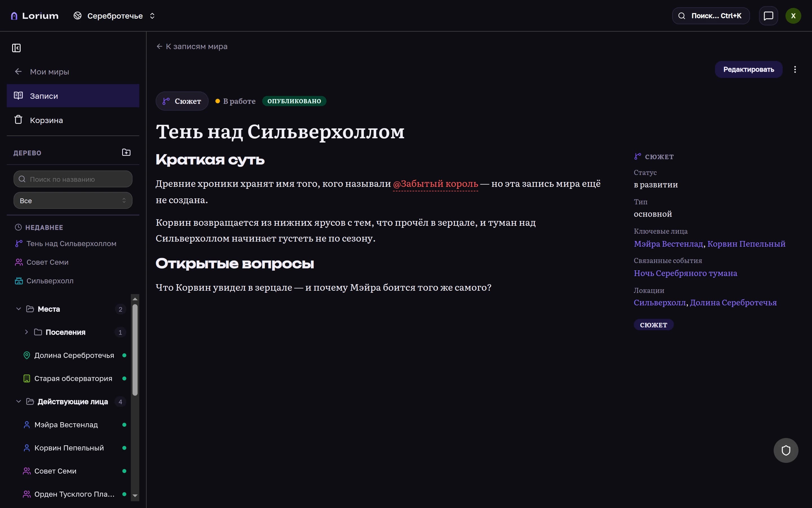Click the shield icon floating button
The width and height of the screenshot is (812, 508).
click(x=785, y=450)
